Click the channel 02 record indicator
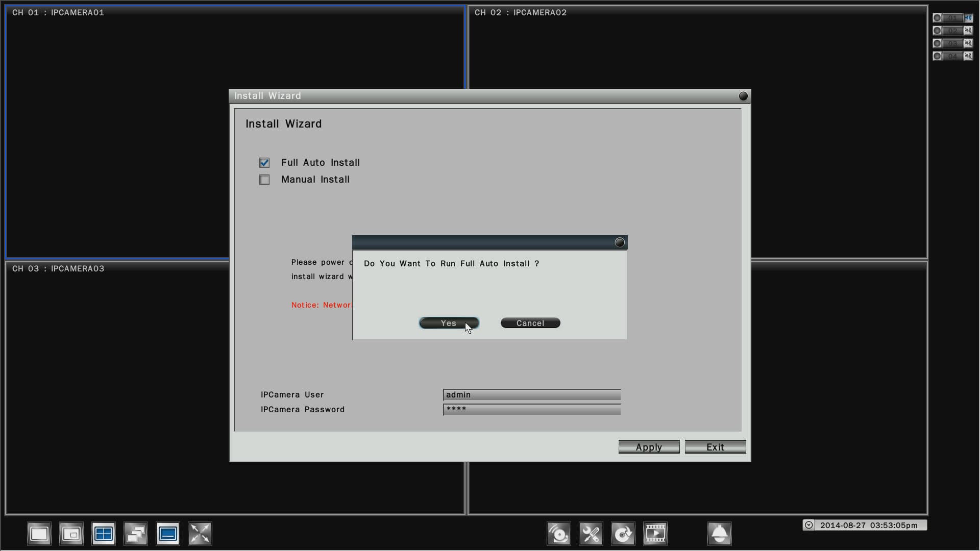 (x=937, y=31)
